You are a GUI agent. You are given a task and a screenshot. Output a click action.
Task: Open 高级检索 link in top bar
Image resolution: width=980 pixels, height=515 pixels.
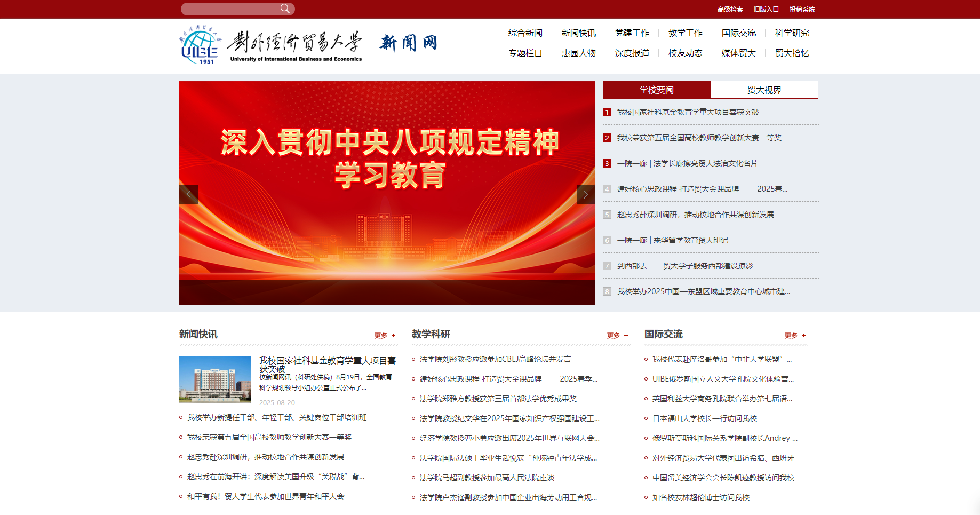pos(730,10)
